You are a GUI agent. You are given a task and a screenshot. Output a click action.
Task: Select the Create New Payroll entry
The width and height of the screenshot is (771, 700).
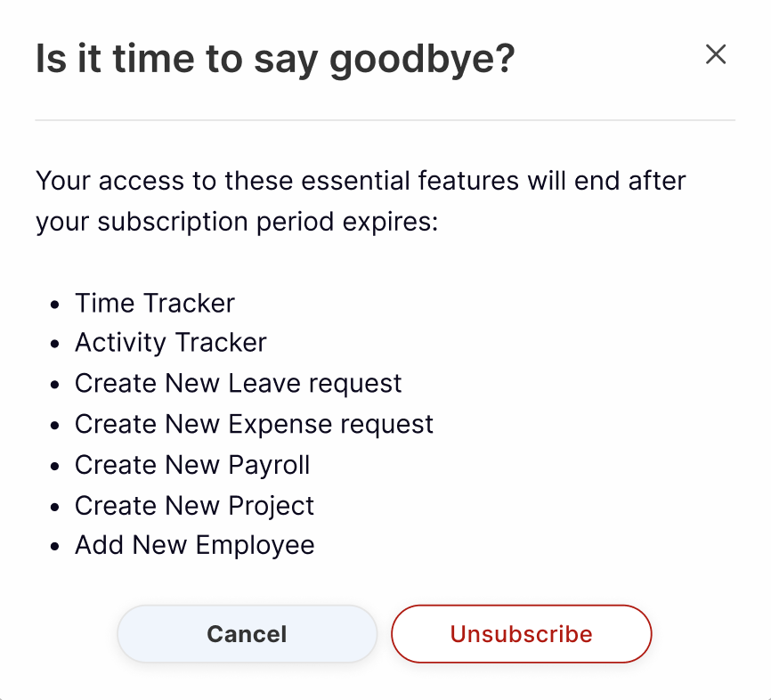(192, 465)
